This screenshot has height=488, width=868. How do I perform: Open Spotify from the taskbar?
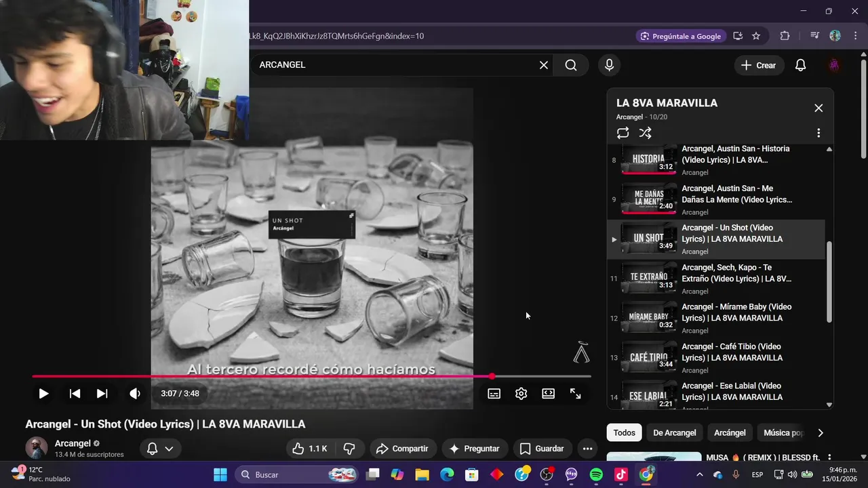click(x=596, y=474)
